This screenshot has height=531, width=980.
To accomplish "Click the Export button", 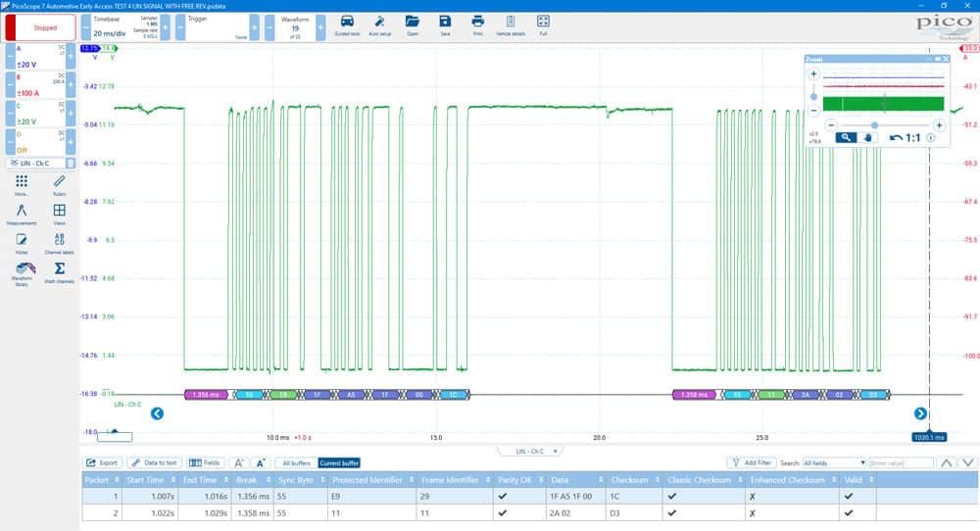I will (102, 462).
